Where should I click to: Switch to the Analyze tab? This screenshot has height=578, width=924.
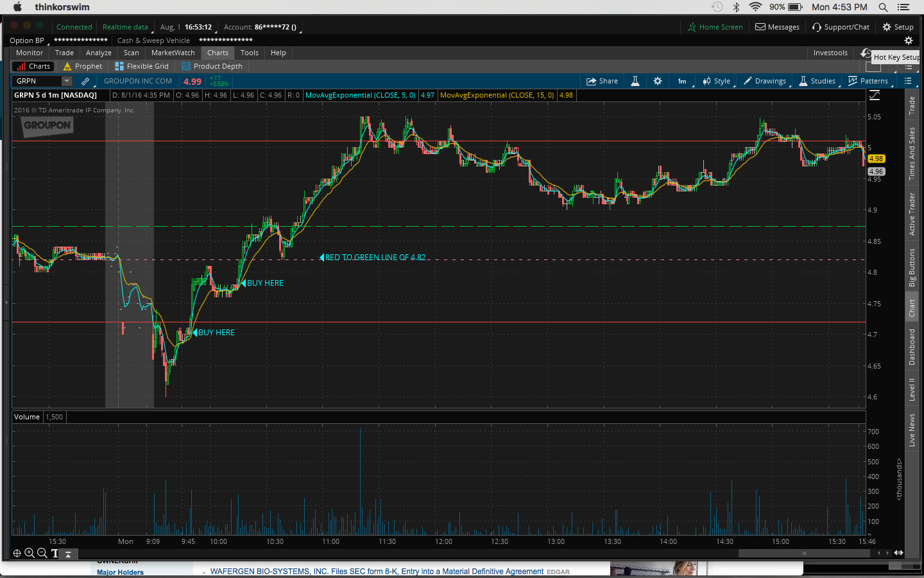[99, 53]
